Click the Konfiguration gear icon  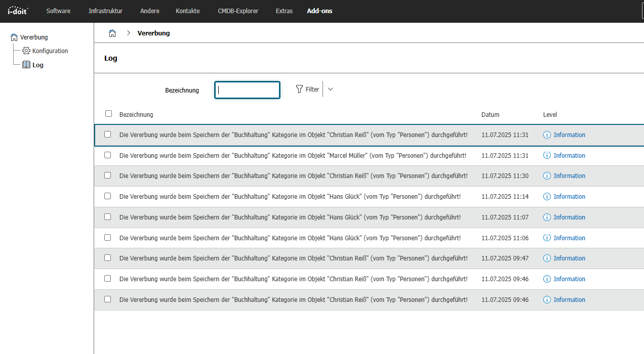click(x=26, y=51)
